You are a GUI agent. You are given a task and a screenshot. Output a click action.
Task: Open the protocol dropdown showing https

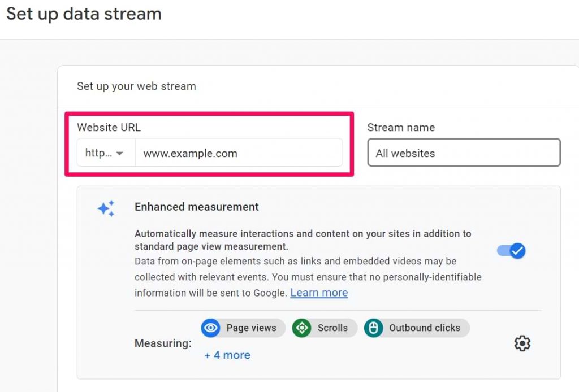pos(105,153)
